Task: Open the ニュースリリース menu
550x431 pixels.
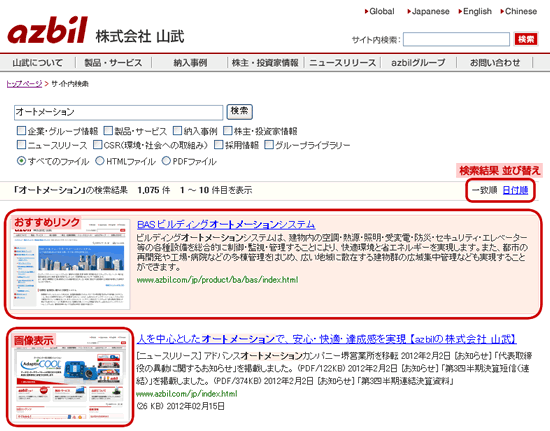Action: coord(342,63)
